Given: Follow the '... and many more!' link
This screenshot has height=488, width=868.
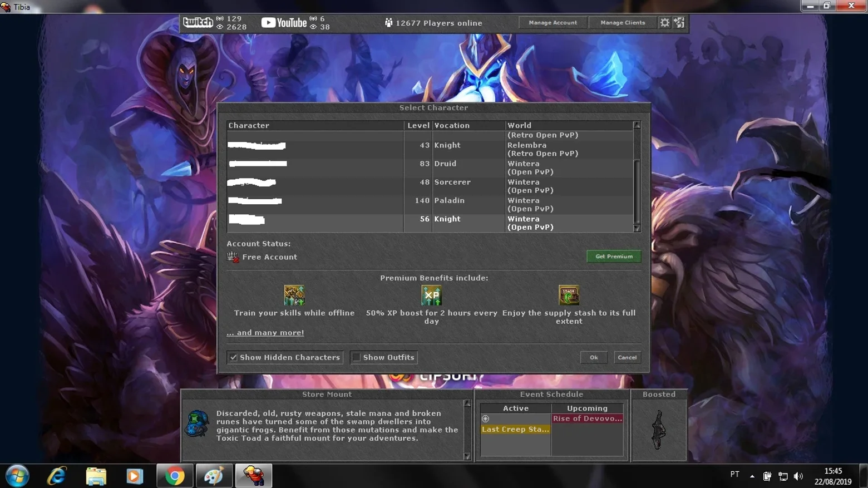Looking at the screenshot, I should click(x=265, y=333).
